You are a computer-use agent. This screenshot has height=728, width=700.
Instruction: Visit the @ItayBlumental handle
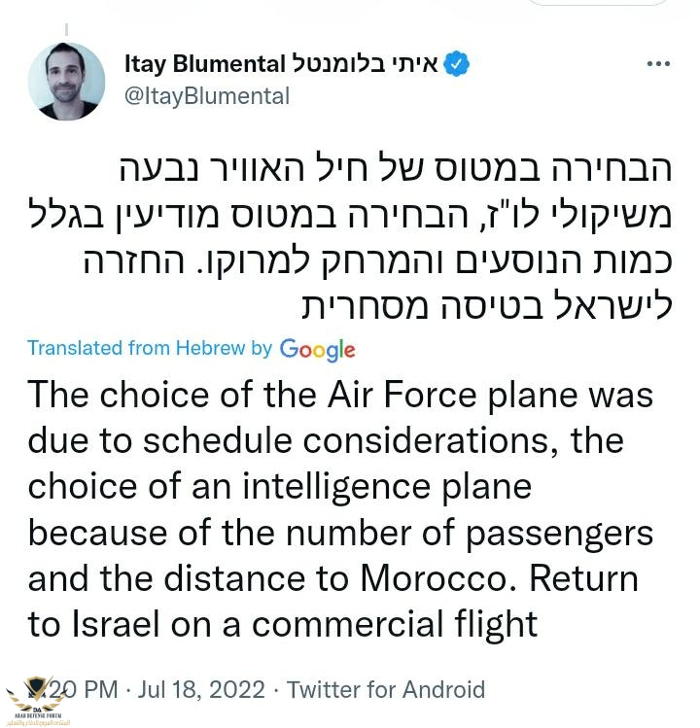pos(206,95)
